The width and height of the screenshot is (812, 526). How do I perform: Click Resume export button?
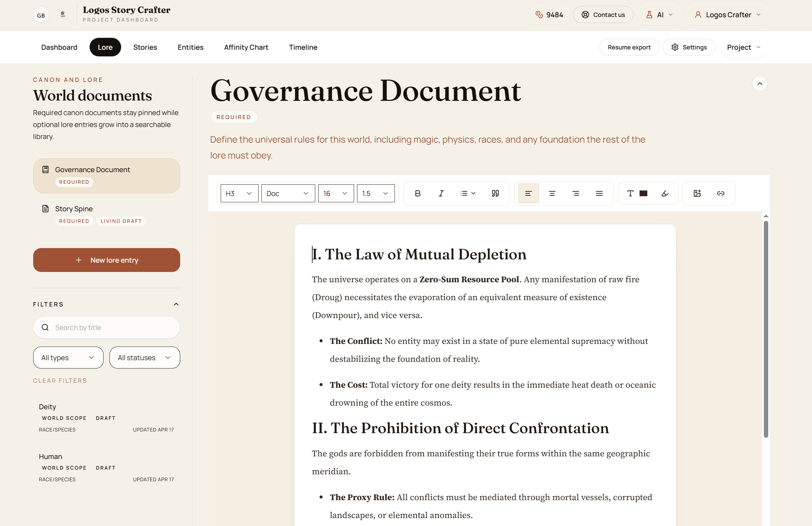click(x=629, y=47)
